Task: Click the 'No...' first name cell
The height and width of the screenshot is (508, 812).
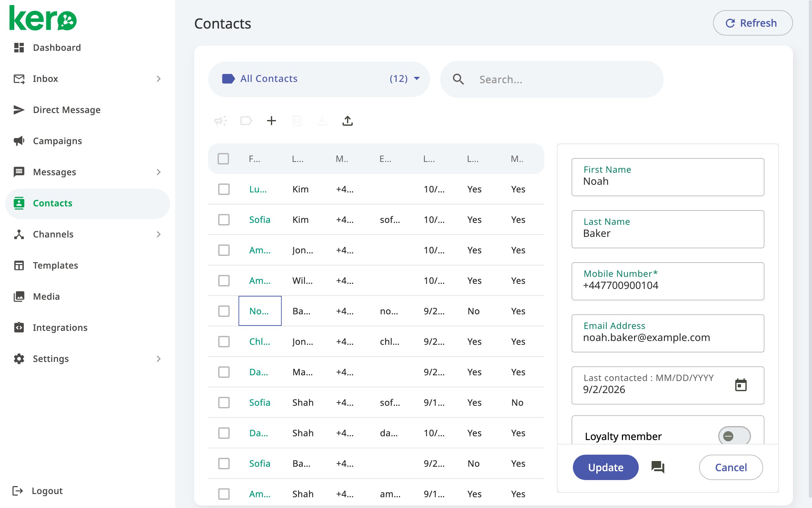Action: pos(260,311)
